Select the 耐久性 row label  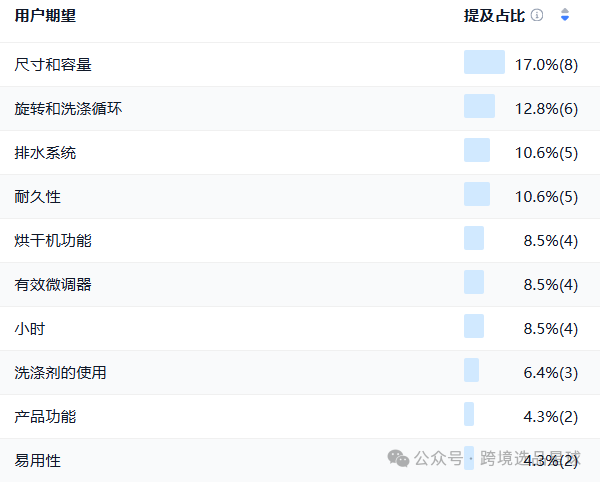[38, 197]
